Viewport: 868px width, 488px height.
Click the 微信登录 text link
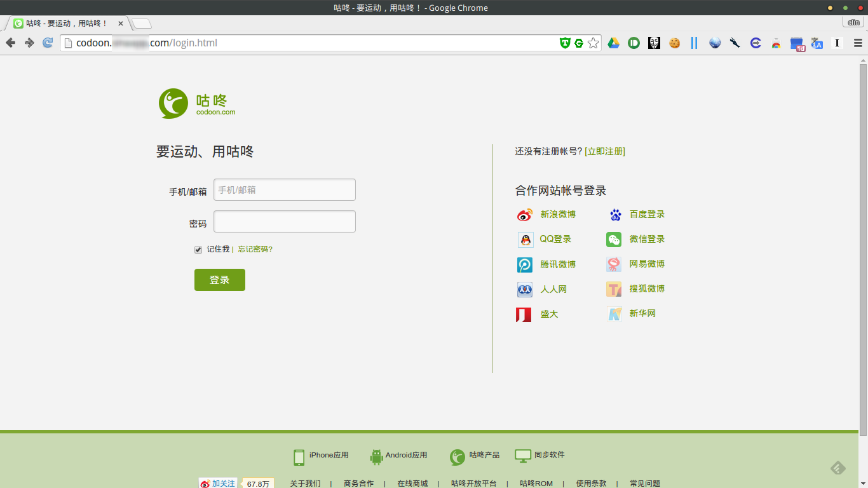coord(647,240)
